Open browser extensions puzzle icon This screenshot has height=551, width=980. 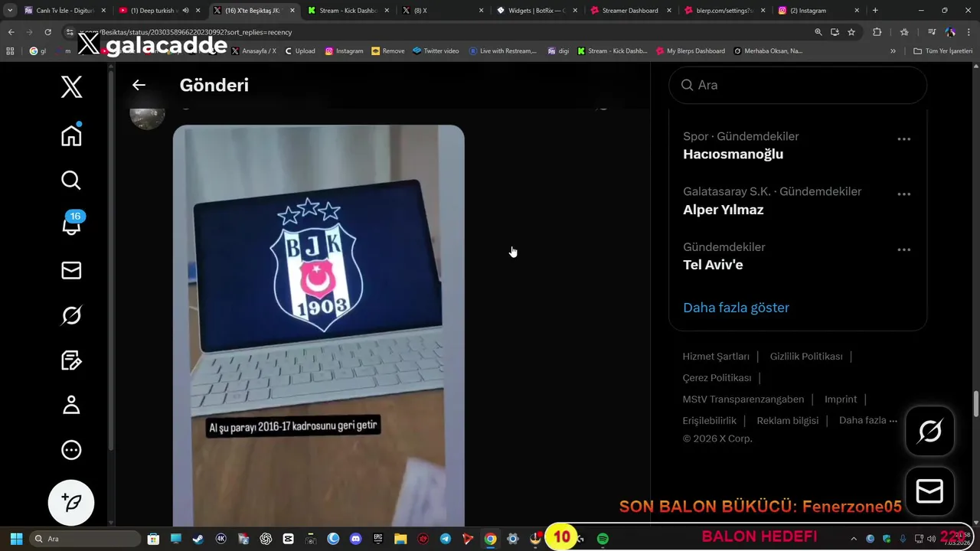click(x=877, y=32)
